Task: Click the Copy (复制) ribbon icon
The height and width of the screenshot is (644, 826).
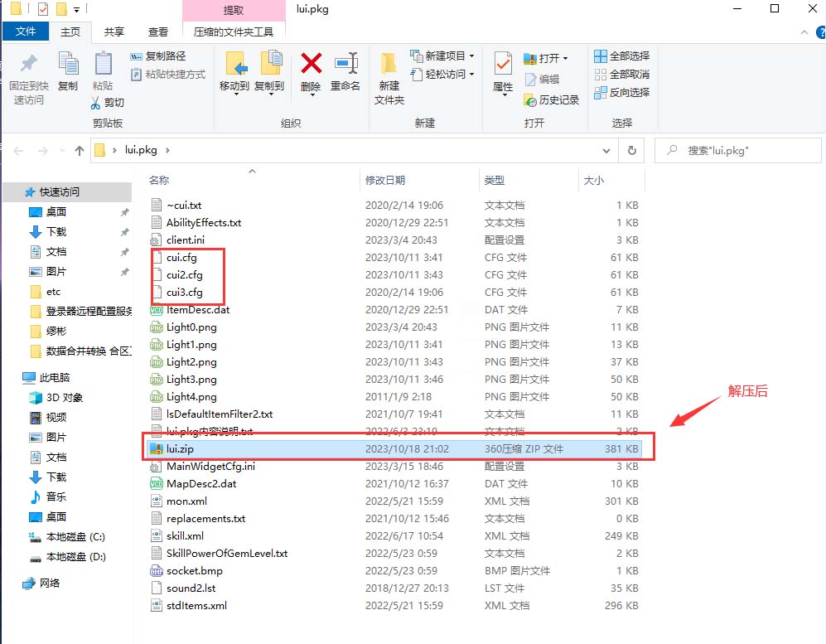Action: click(x=68, y=65)
